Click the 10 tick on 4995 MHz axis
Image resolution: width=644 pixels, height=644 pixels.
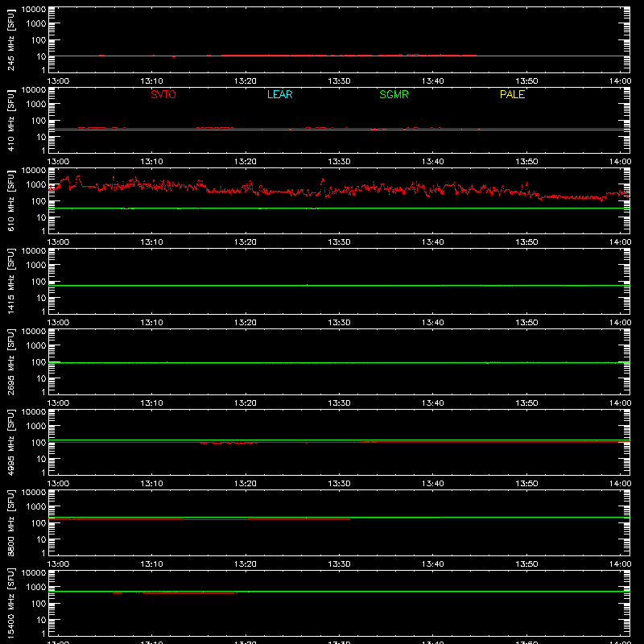[x=41, y=459]
